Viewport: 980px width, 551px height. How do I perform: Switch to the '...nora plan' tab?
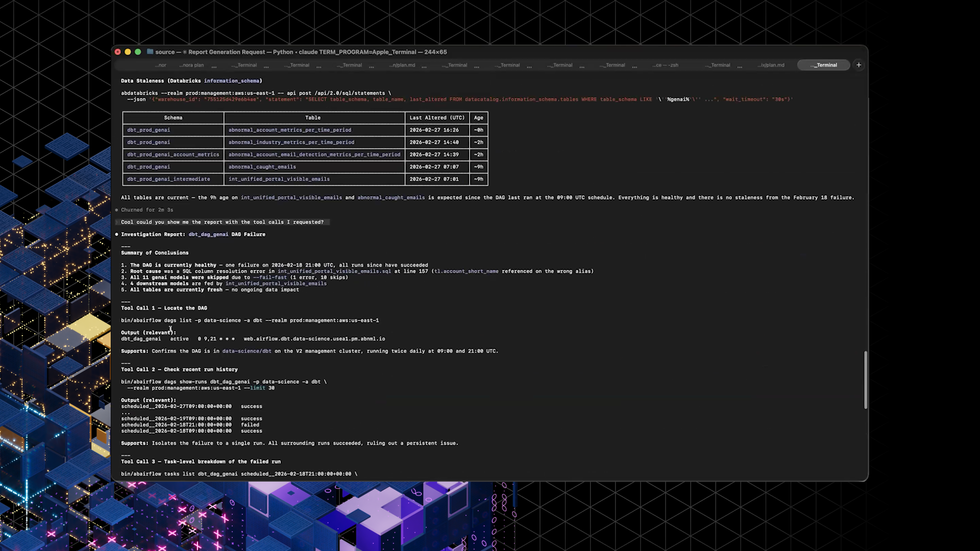click(191, 65)
